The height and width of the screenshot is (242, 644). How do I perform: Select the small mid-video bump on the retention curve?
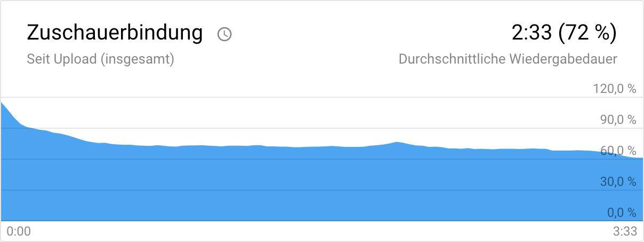(x=397, y=142)
